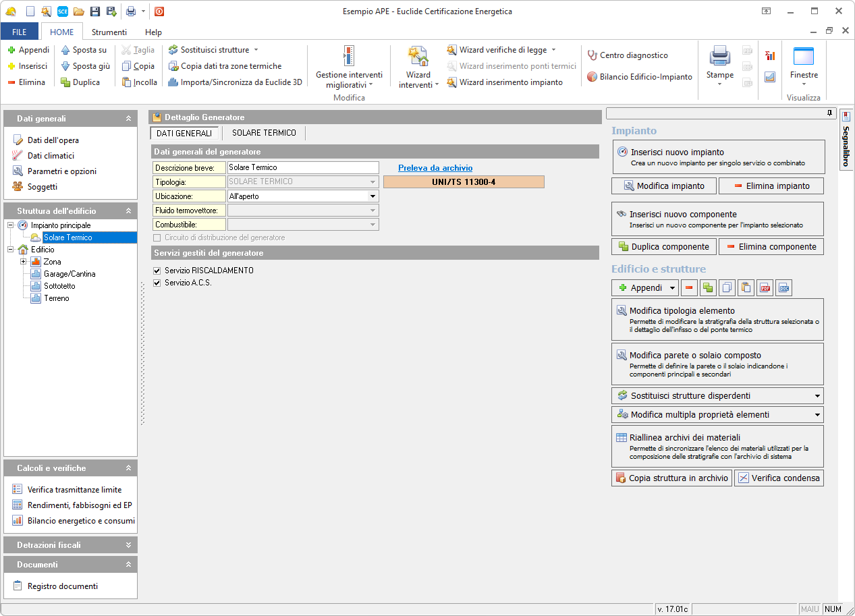Click the Centro diagnostico stethoscope icon

(x=592, y=55)
